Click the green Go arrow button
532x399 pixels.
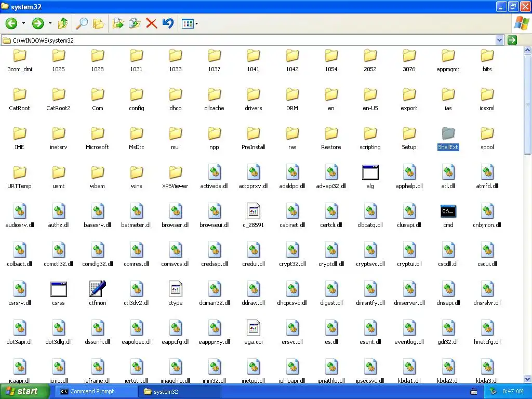(x=512, y=40)
